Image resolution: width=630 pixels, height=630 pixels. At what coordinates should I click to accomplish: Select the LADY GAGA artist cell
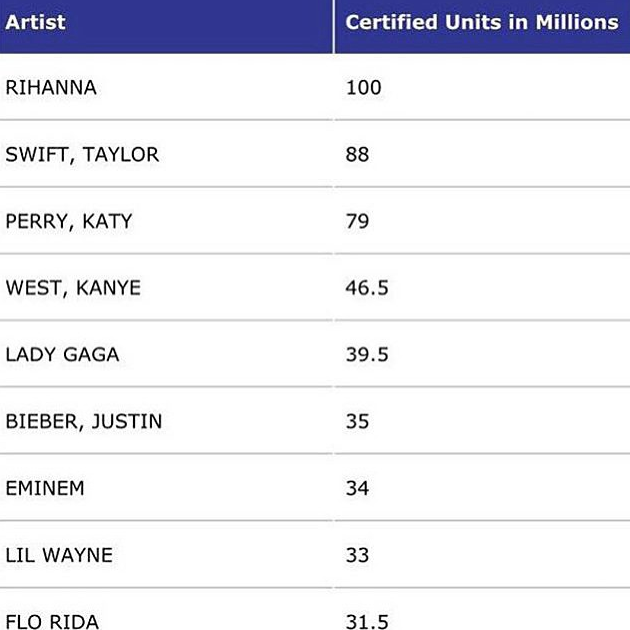(62, 355)
